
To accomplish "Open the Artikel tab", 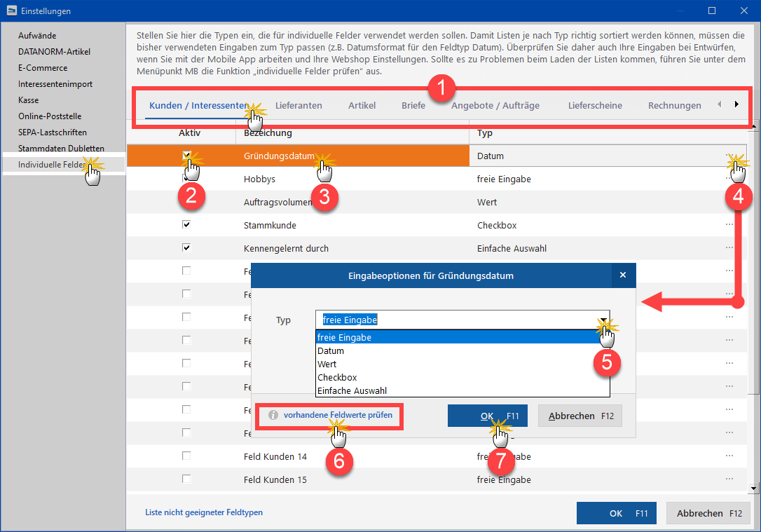I will coord(362,105).
